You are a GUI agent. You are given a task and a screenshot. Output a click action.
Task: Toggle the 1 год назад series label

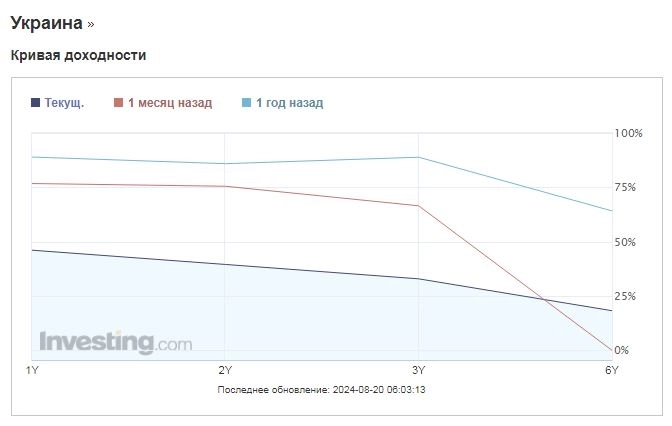coord(290,103)
